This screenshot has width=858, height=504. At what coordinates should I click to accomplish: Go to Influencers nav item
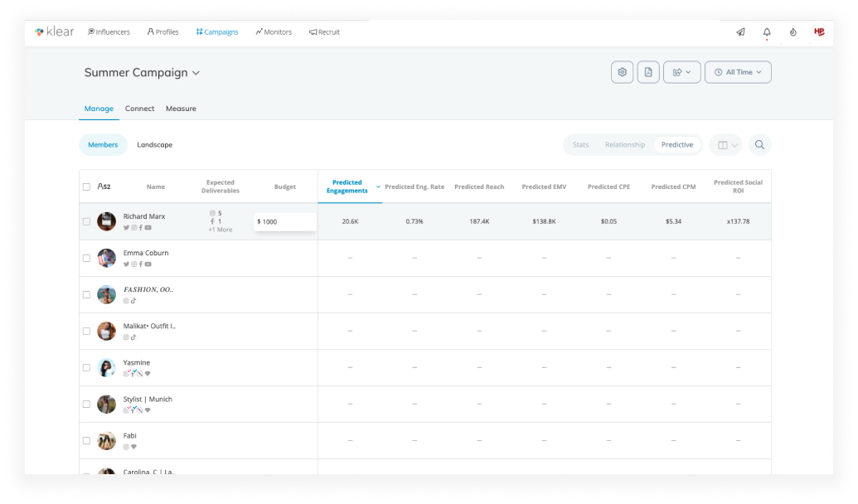coord(109,32)
